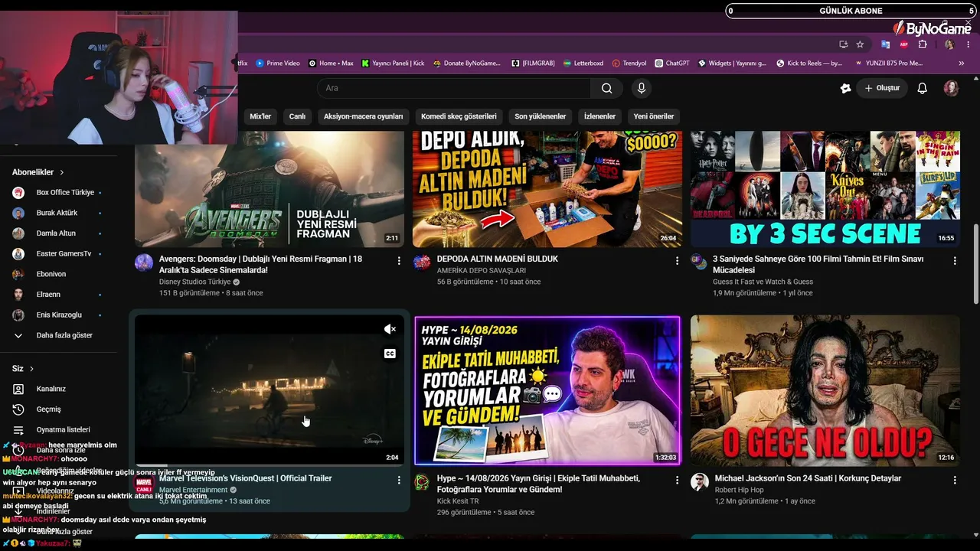Open the Michael Jackson O GECE NE OLDU thumbnail
This screenshot has height=551, width=980.
825,390
